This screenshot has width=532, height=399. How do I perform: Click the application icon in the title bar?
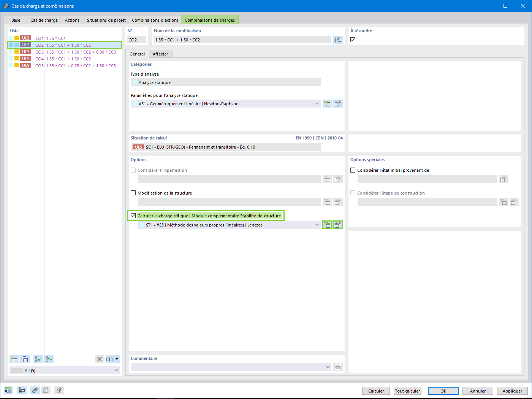coord(6,6)
